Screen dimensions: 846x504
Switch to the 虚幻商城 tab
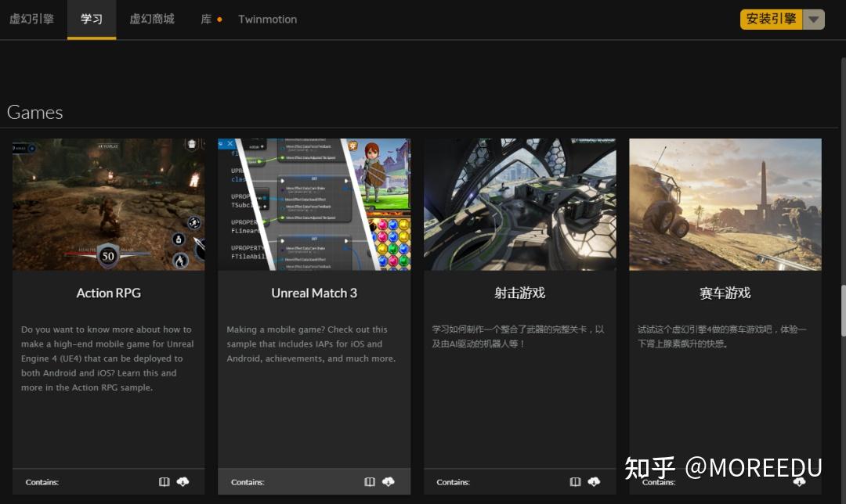pyautogui.click(x=152, y=20)
